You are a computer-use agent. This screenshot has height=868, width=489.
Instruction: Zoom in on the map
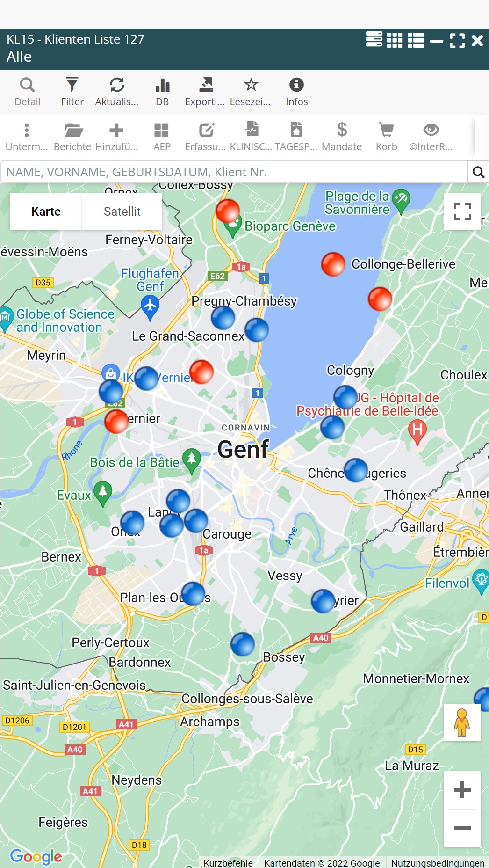tap(462, 790)
